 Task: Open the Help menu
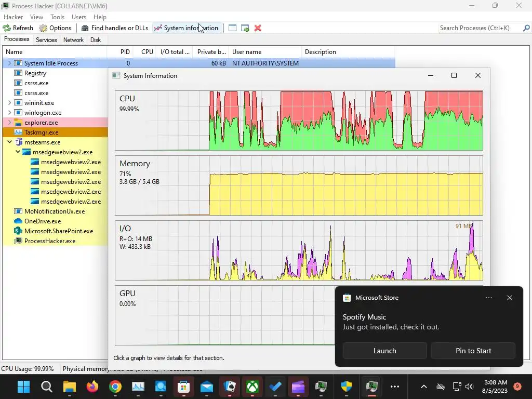100,17
